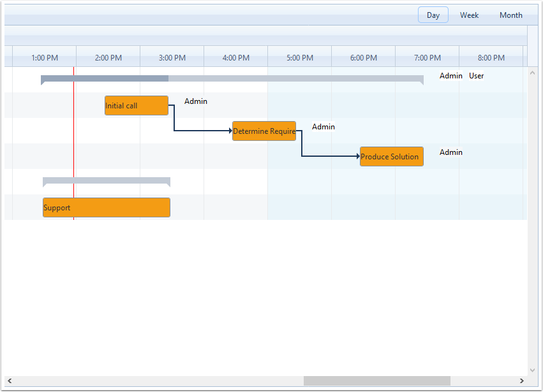543x392 pixels.
Task: Select the Determine Requirements task bar
Action: coord(264,131)
